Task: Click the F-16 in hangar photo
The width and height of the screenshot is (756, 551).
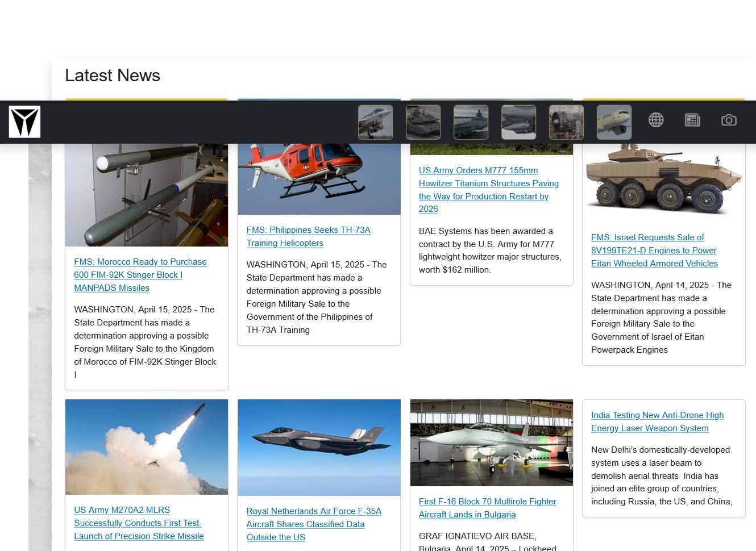Action: (492, 443)
